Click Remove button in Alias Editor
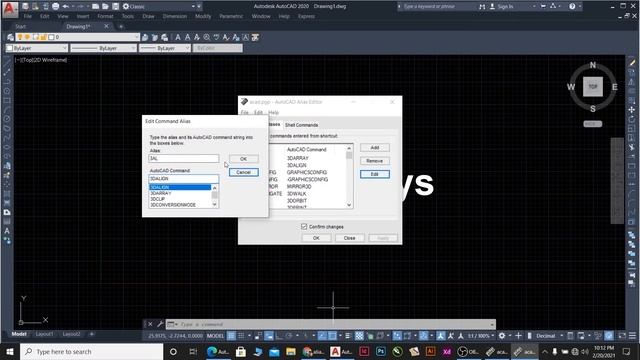This screenshot has height=360, width=640. click(375, 161)
